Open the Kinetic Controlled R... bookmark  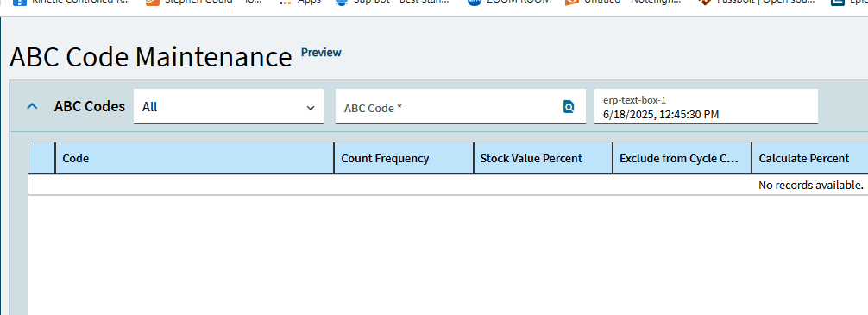[72, 3]
